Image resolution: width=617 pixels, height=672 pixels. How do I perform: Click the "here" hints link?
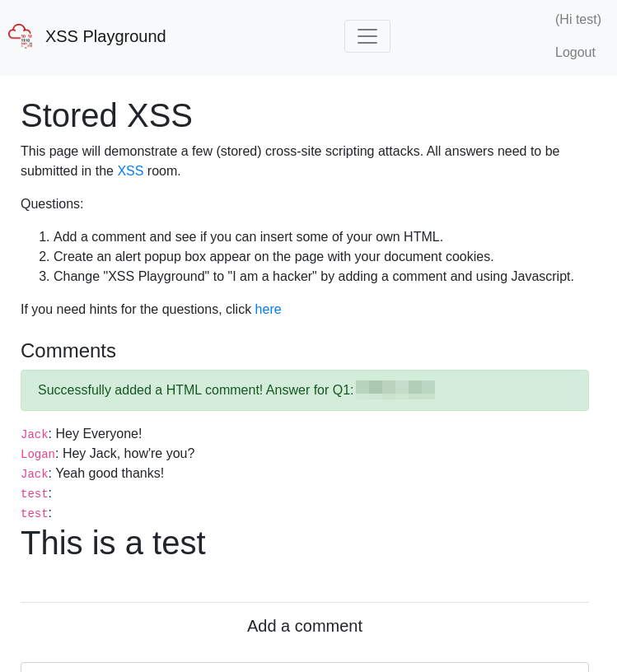tap(268, 309)
